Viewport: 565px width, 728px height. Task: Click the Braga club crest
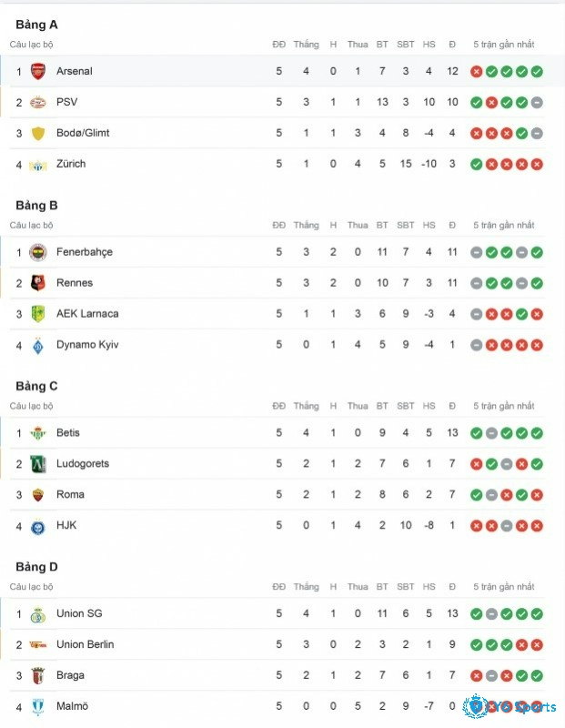point(38,675)
